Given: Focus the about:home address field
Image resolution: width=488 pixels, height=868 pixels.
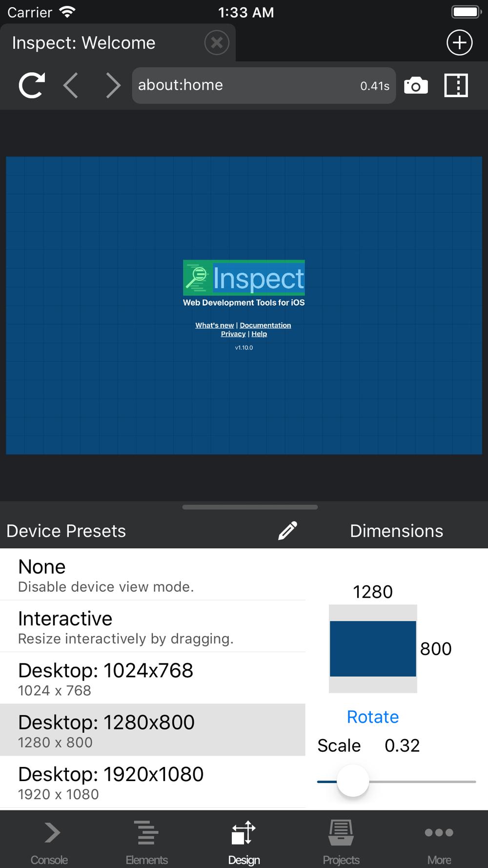Looking at the screenshot, I should [264, 85].
